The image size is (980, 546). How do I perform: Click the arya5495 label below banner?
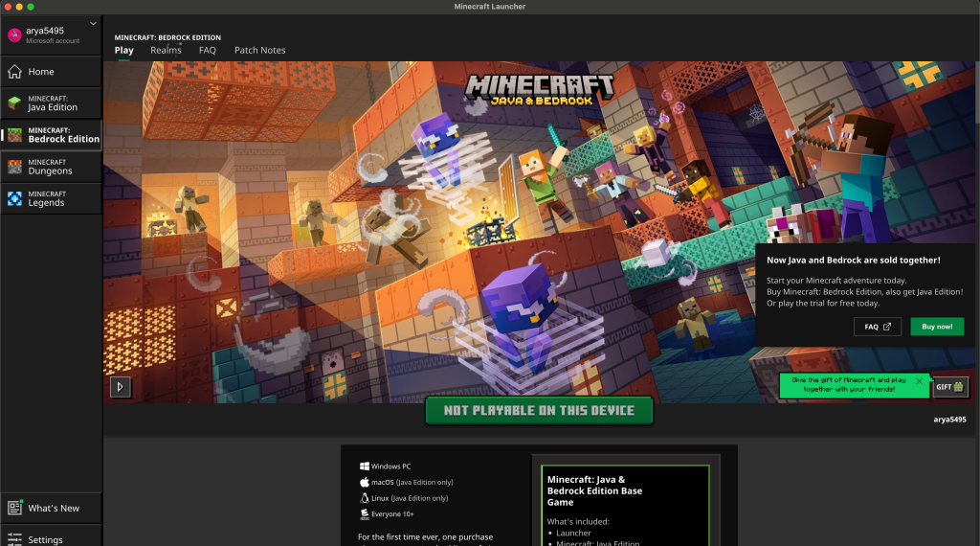point(949,420)
